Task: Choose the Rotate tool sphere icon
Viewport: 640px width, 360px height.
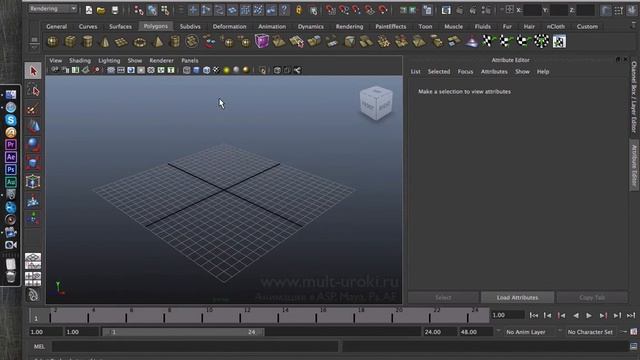Action: tap(33, 145)
